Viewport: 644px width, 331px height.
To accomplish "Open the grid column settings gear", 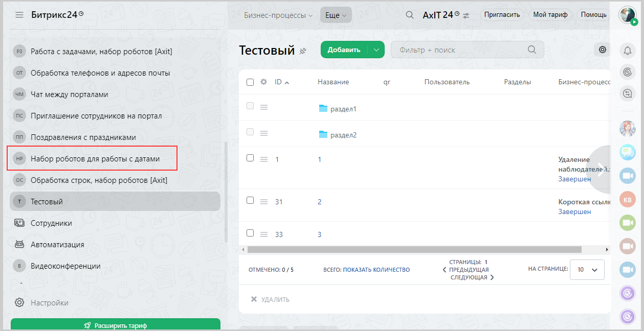I will click(x=264, y=82).
